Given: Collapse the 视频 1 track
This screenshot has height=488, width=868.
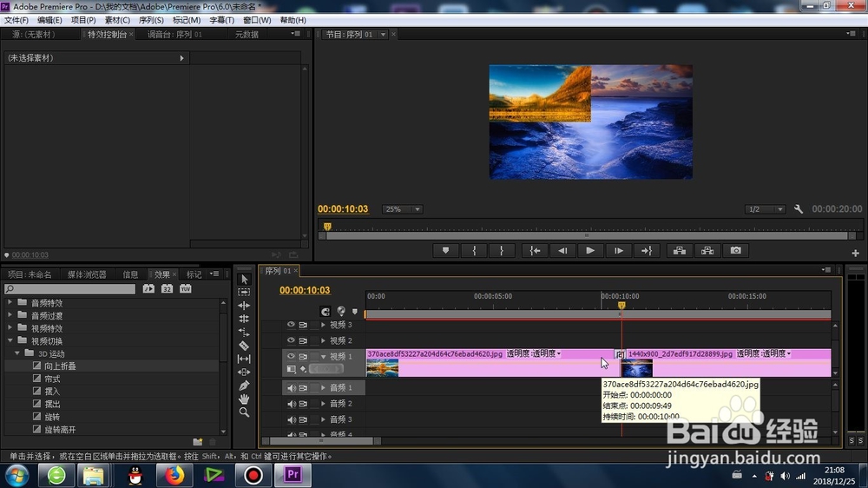Looking at the screenshot, I should pos(323,356).
